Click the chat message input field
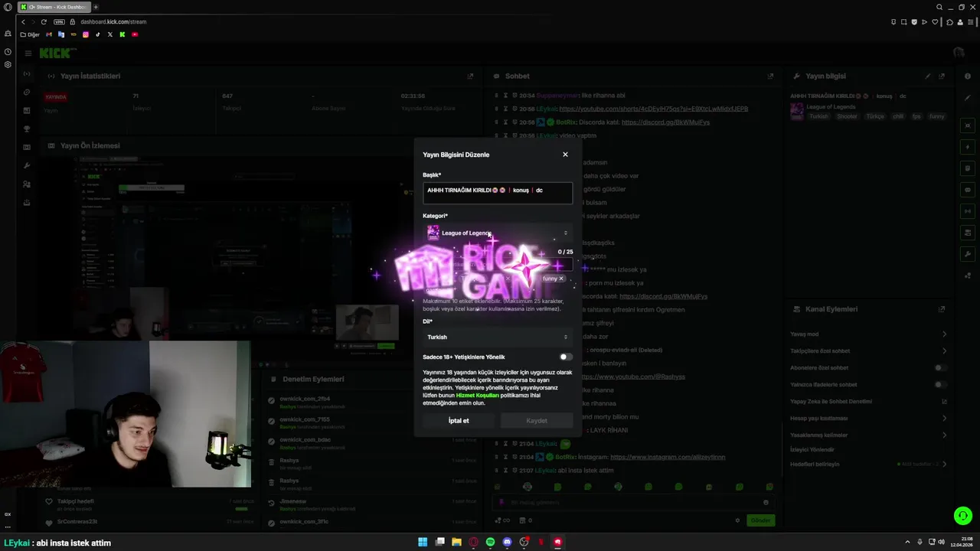 (x=633, y=502)
